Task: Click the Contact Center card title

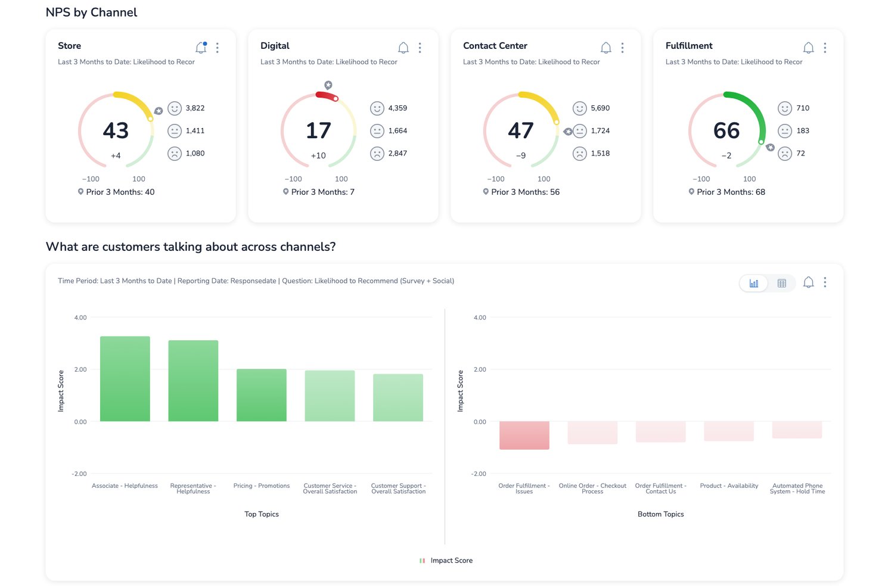Action: tap(495, 46)
